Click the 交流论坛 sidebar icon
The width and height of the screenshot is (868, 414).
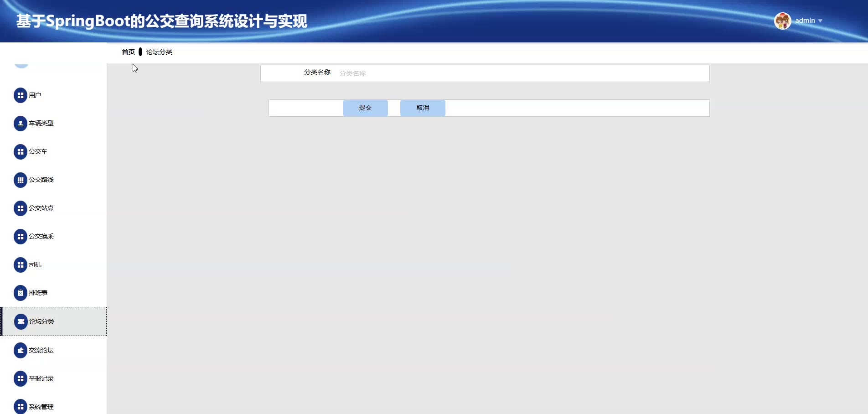(x=21, y=350)
